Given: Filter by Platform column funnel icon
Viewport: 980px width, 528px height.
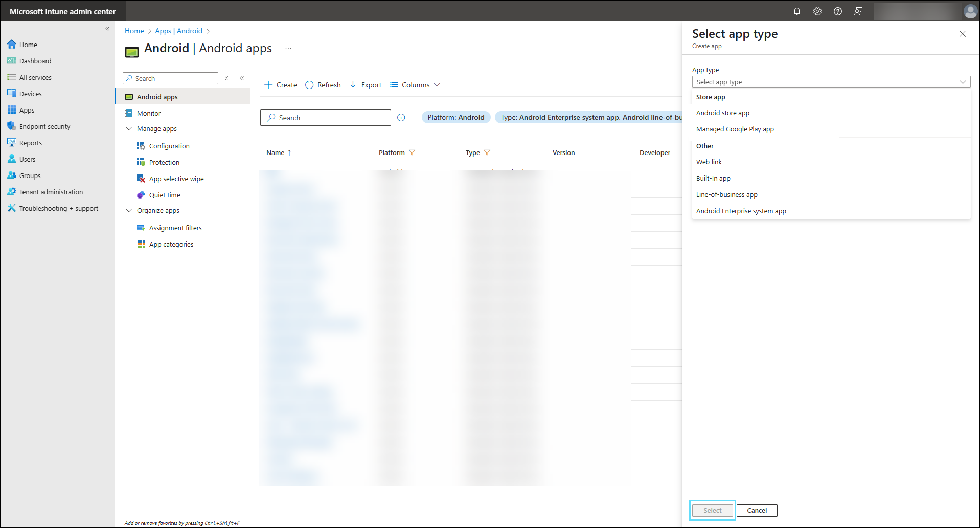Looking at the screenshot, I should tap(412, 152).
